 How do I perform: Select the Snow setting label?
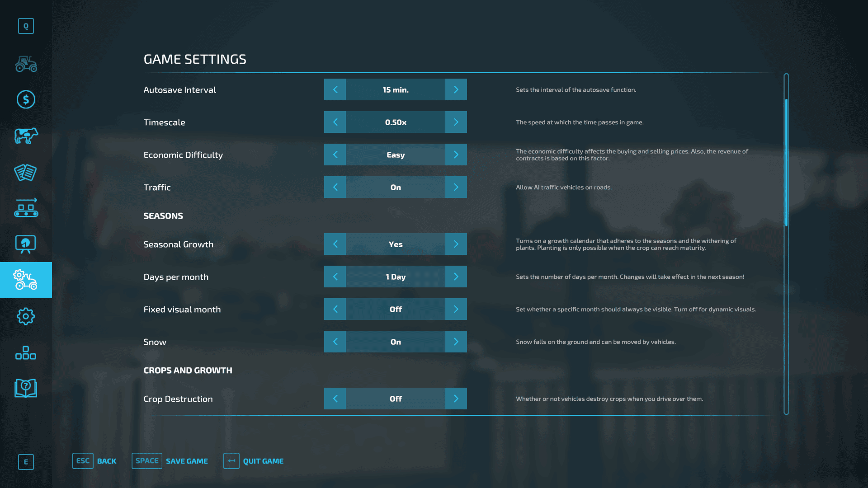[x=155, y=342]
